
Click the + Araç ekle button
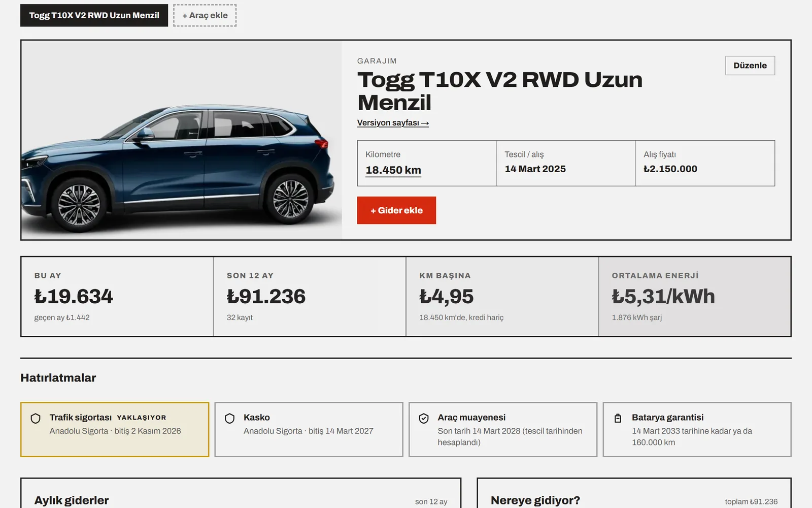pyautogui.click(x=205, y=15)
